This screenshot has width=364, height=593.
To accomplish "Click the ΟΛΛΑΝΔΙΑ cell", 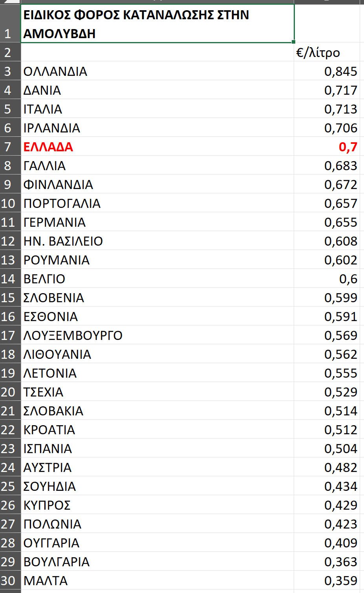I will 55,72.
